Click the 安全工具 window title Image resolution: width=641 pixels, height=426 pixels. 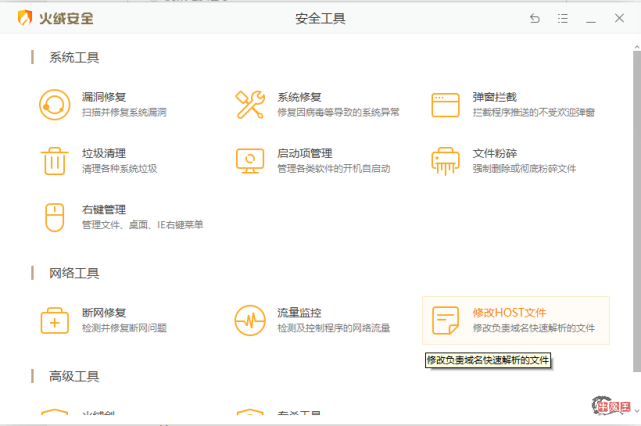click(320, 18)
